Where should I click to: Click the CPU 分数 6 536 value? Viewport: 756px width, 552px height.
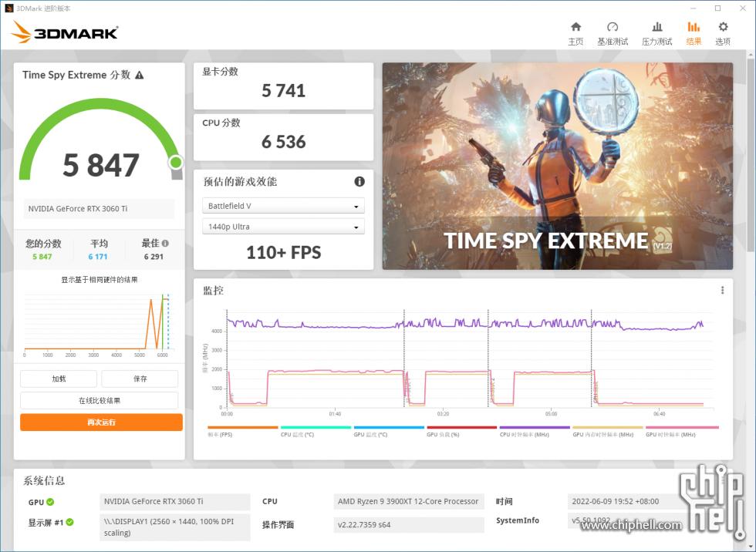pos(284,142)
